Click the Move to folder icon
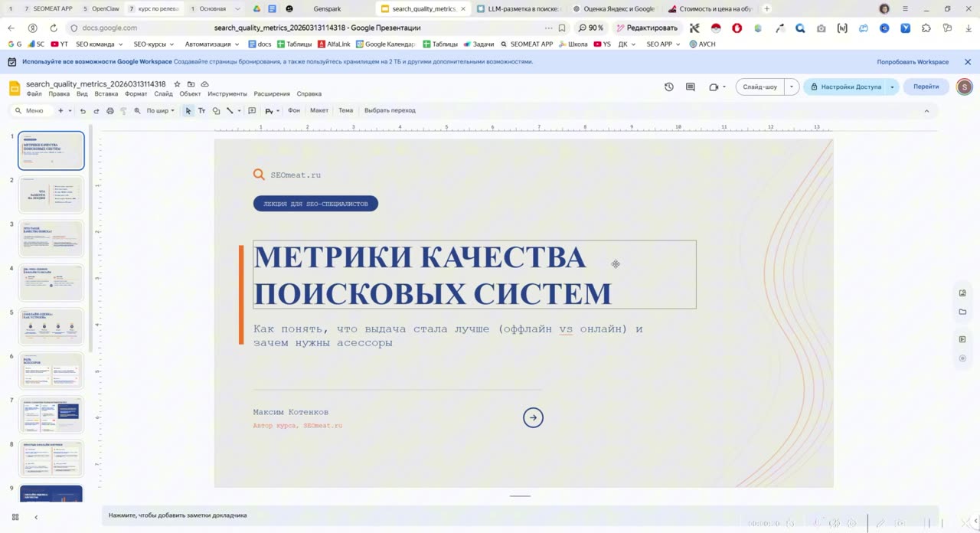This screenshot has height=533, width=980. click(191, 84)
